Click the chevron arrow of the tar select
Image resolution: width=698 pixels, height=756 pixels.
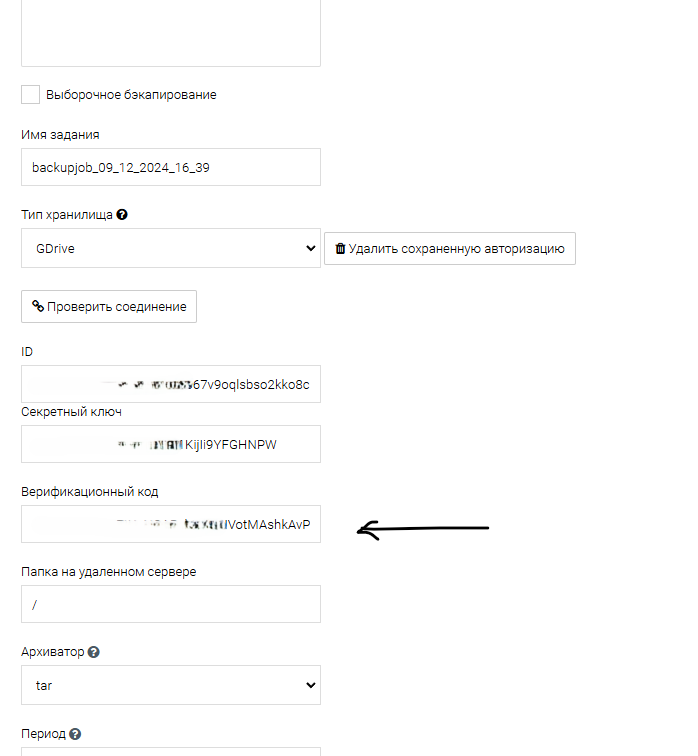tap(310, 685)
